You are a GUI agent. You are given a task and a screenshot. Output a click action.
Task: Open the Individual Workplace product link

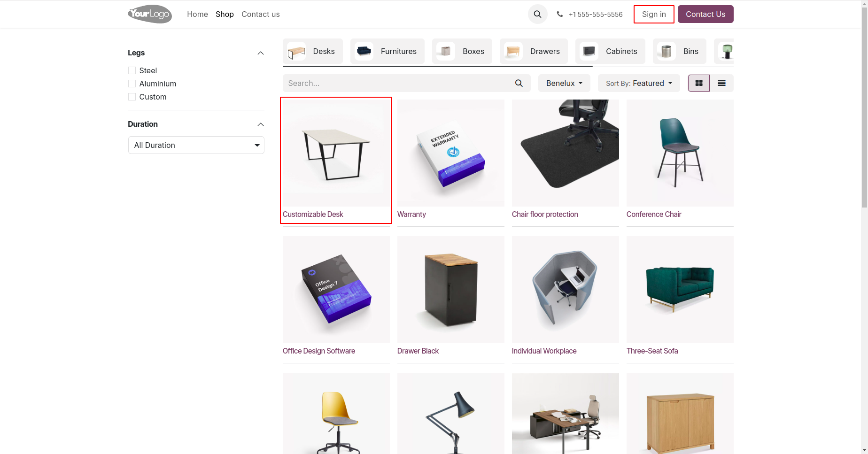coord(544,351)
